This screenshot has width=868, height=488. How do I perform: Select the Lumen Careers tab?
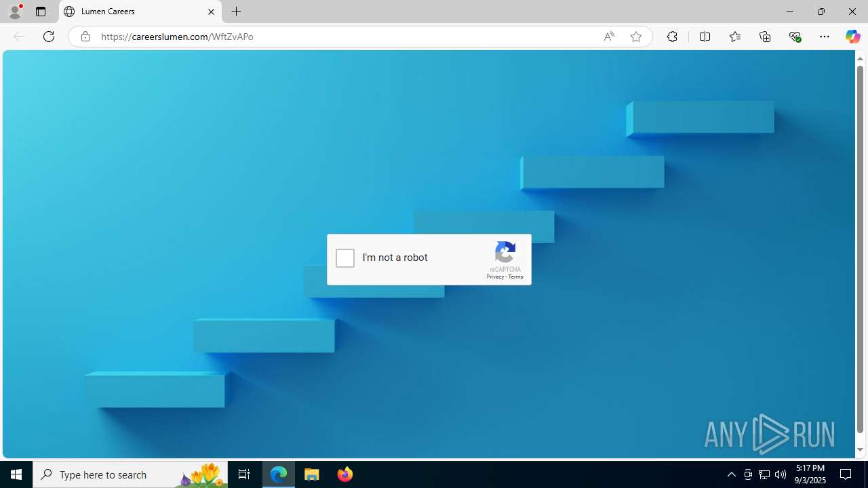(140, 12)
